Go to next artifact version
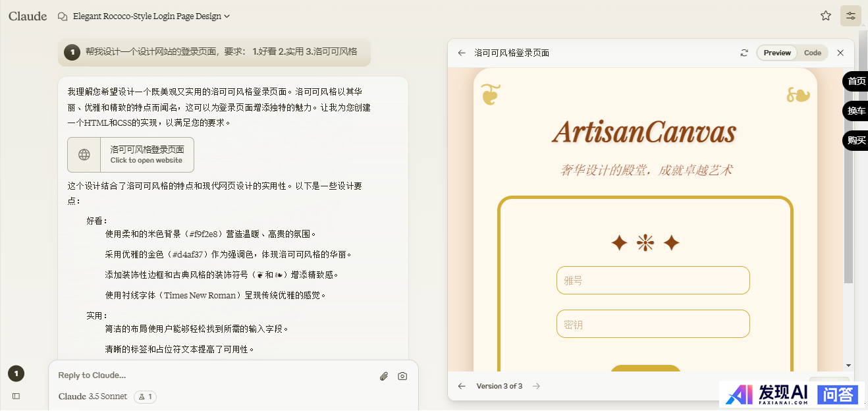The width and height of the screenshot is (868, 411). 536,386
